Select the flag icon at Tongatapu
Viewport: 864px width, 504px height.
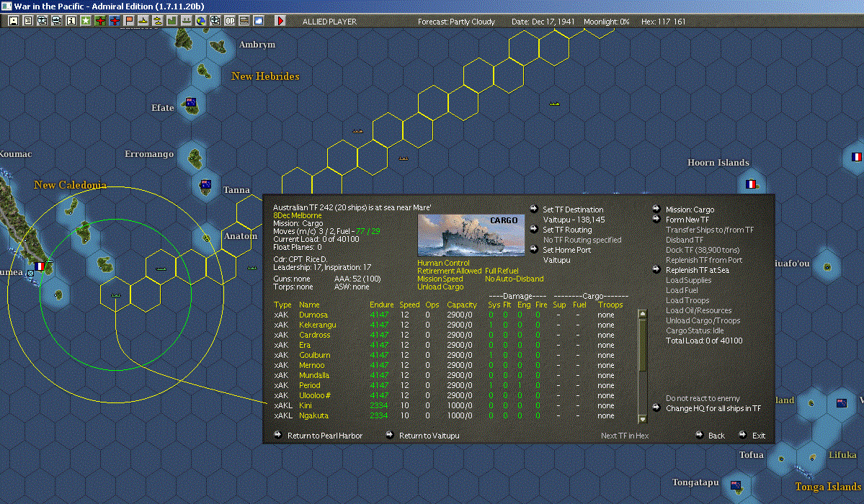tap(735, 485)
